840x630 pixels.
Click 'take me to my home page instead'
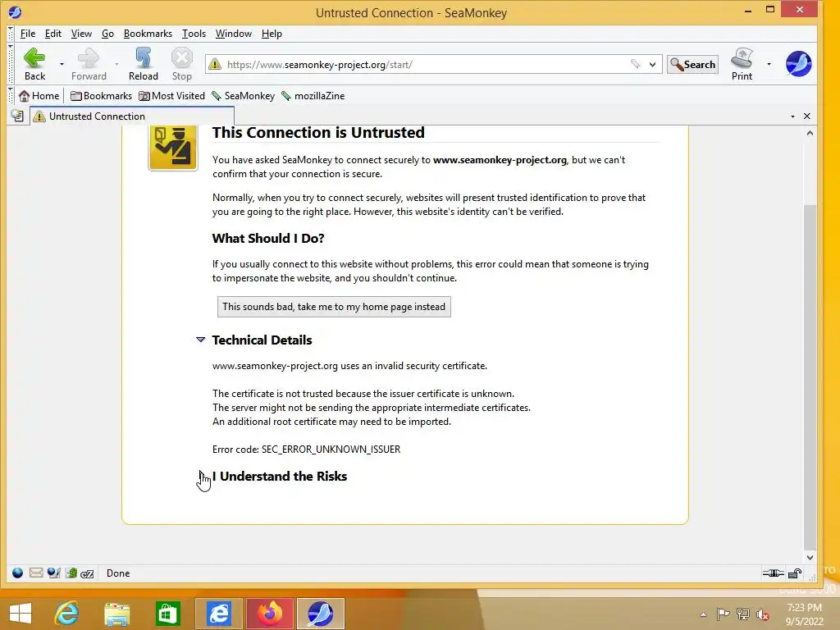pos(334,307)
